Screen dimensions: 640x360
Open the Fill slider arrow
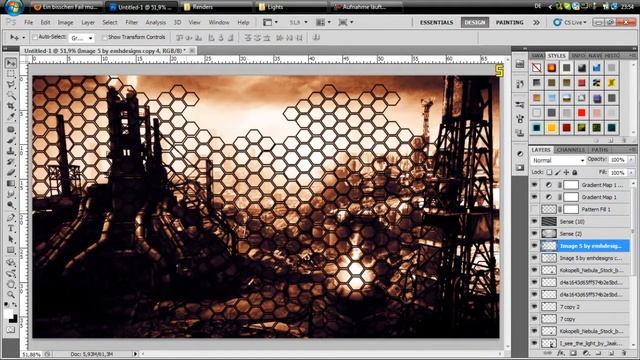631,173
